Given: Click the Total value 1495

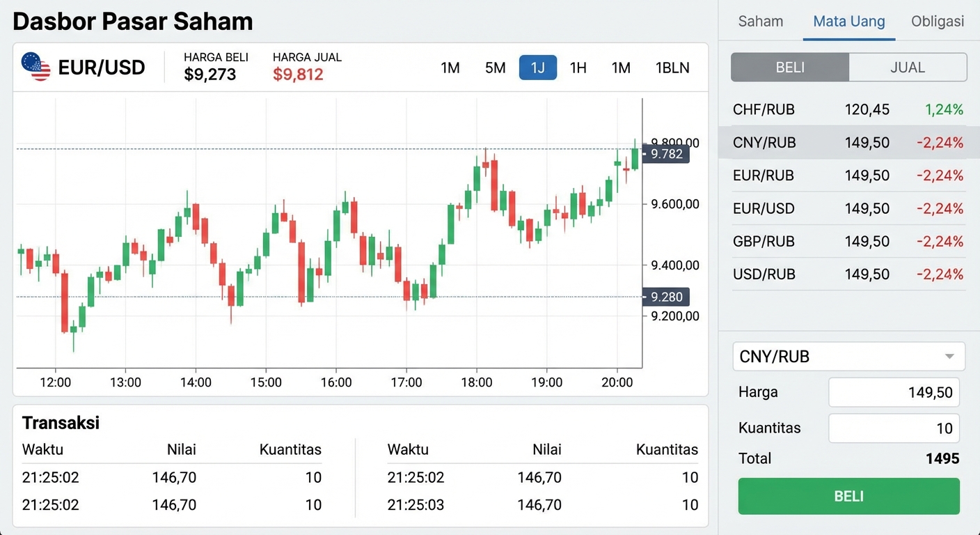Looking at the screenshot, I should pyautogui.click(x=942, y=458).
